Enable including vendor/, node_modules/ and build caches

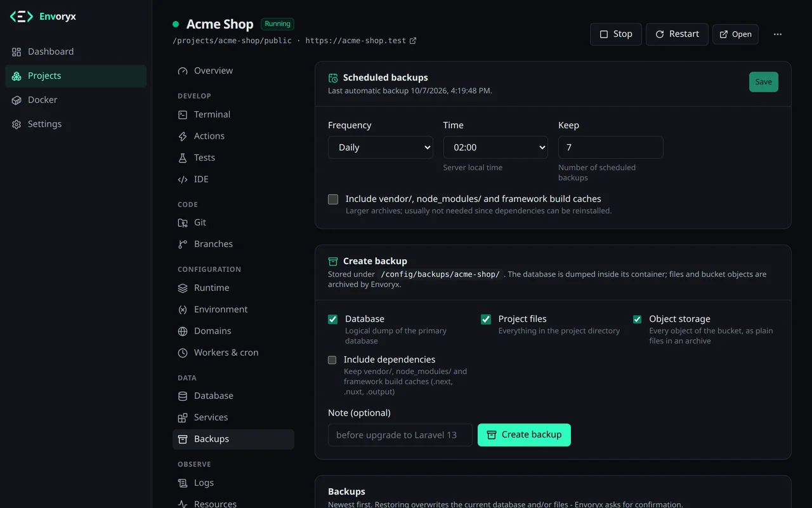(333, 199)
